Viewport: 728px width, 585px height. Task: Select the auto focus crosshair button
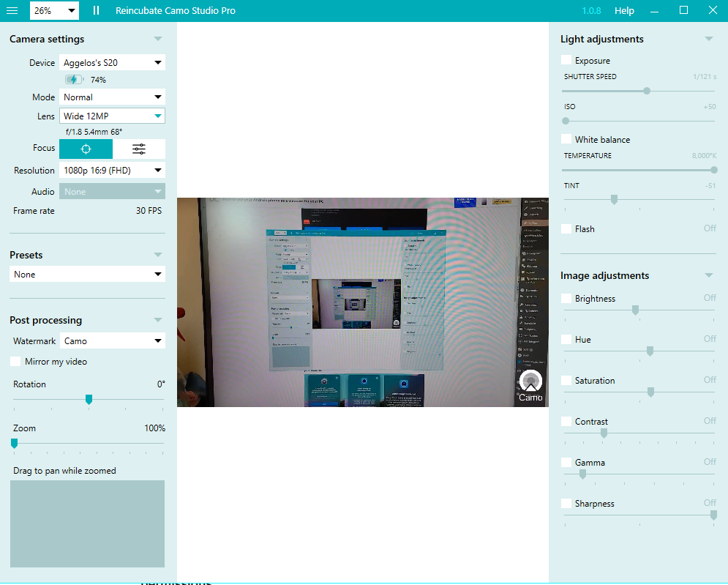pos(86,149)
